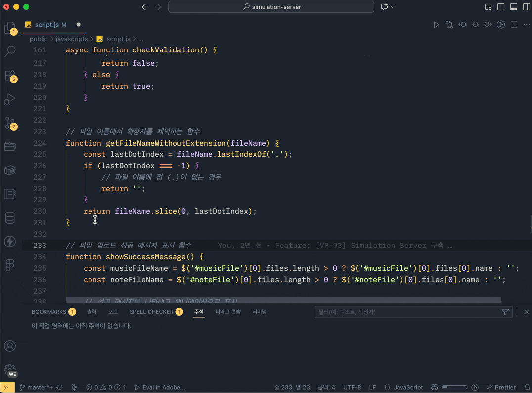The width and height of the screenshot is (532, 393).
Task: Click the Split Editor icon in the editor toolbar
Action: coord(513,24)
